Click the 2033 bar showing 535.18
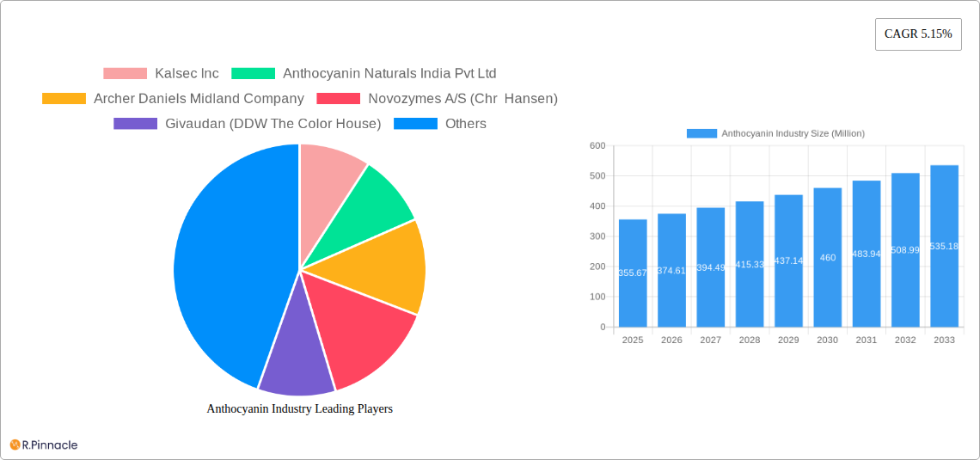980x460 pixels. (x=945, y=246)
